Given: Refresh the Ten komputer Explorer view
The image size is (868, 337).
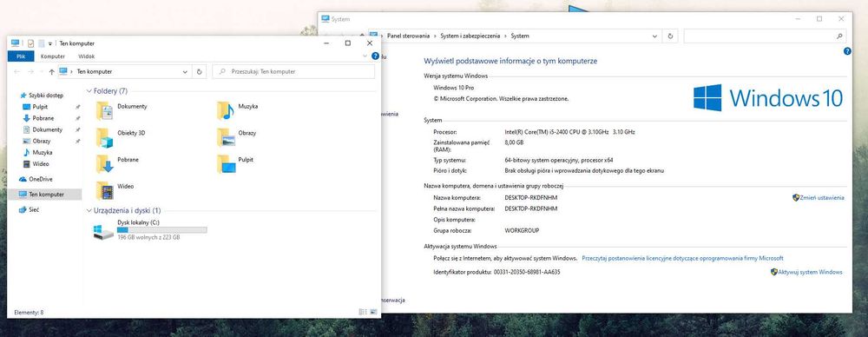Looking at the screenshot, I should coord(200,71).
